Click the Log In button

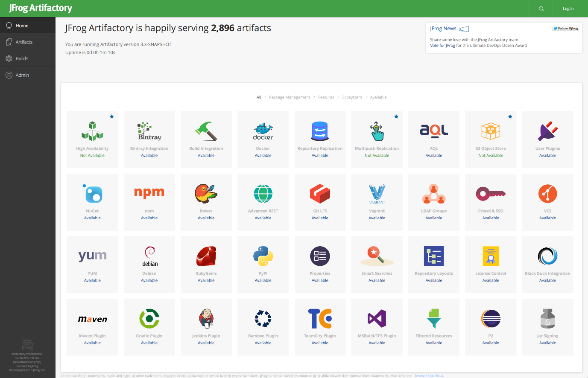(x=568, y=9)
